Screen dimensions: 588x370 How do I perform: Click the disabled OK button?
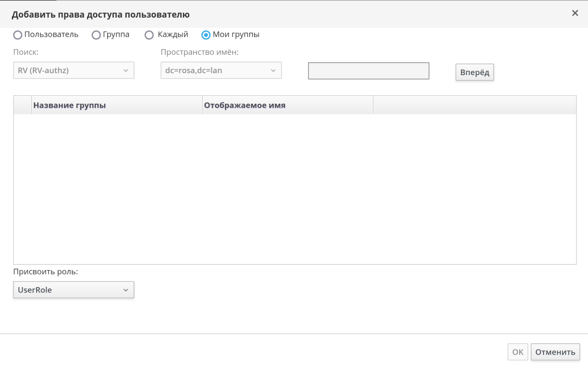pos(517,352)
